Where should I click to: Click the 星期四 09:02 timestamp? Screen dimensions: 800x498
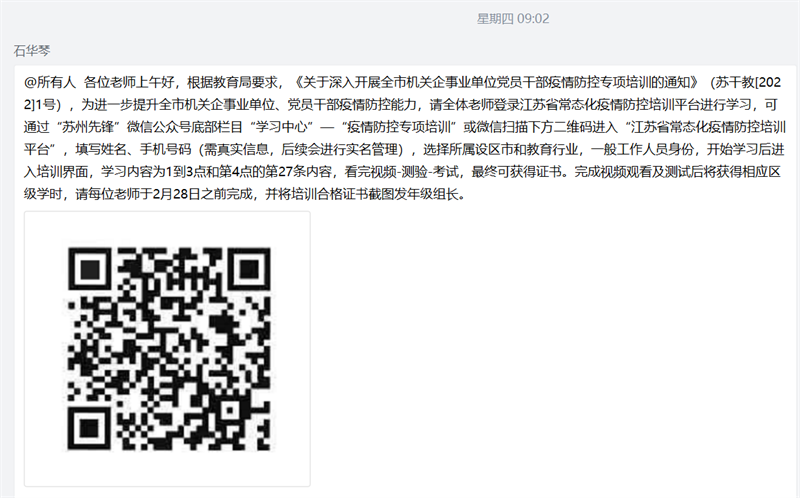coord(513,19)
